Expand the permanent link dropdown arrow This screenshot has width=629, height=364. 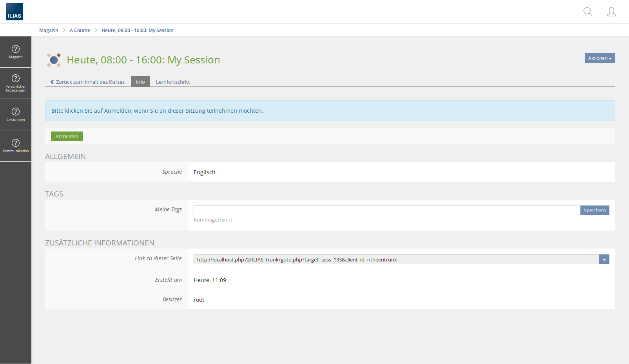tap(604, 259)
